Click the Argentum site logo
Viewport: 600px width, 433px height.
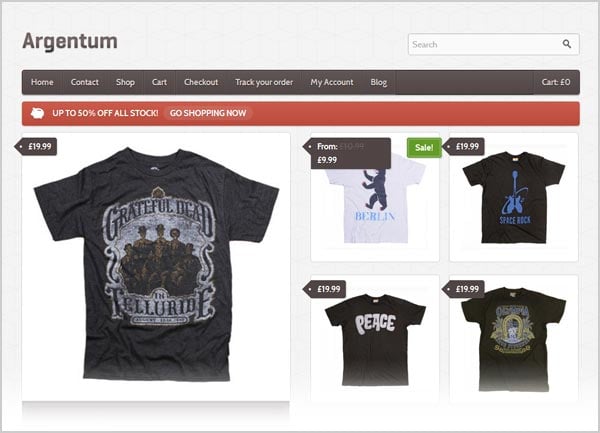click(70, 42)
